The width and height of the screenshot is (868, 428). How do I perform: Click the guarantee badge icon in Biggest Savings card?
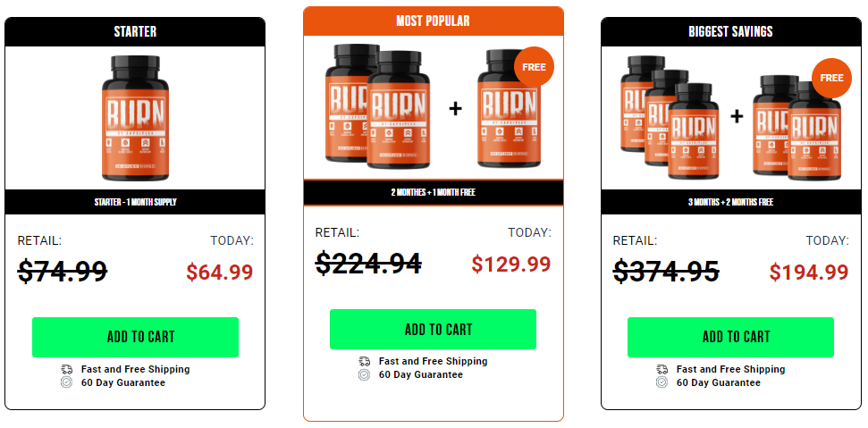pos(662,382)
